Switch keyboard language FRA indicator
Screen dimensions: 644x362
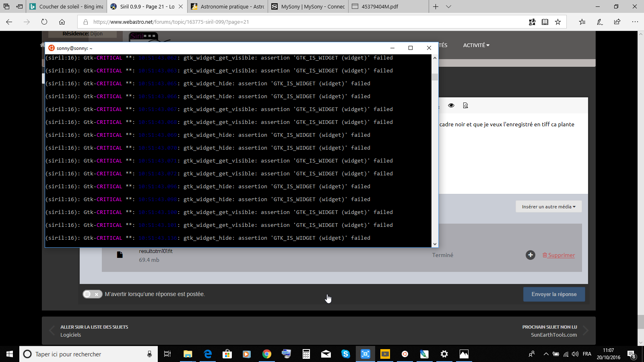[x=587, y=354]
